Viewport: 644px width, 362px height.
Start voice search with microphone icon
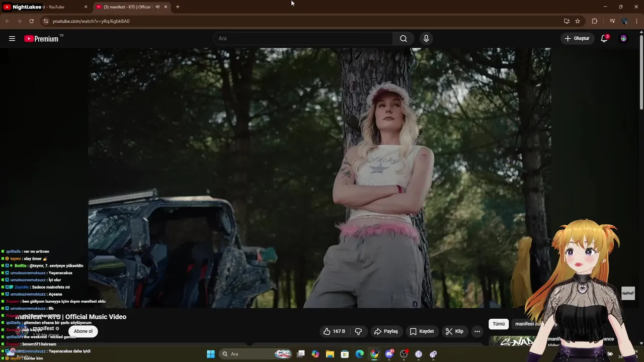click(426, 39)
